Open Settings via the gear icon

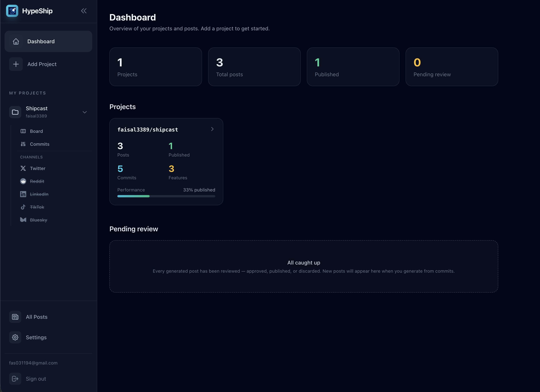(x=15, y=337)
